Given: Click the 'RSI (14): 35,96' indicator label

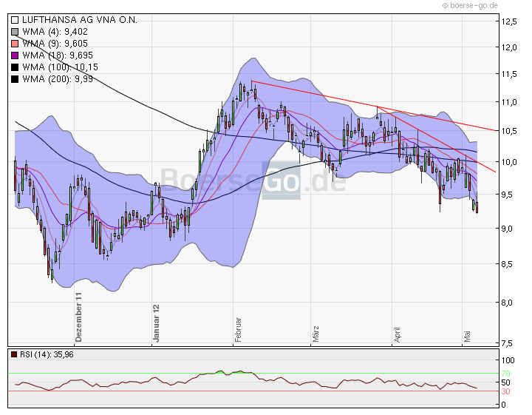Looking at the screenshot, I should coord(47,355).
